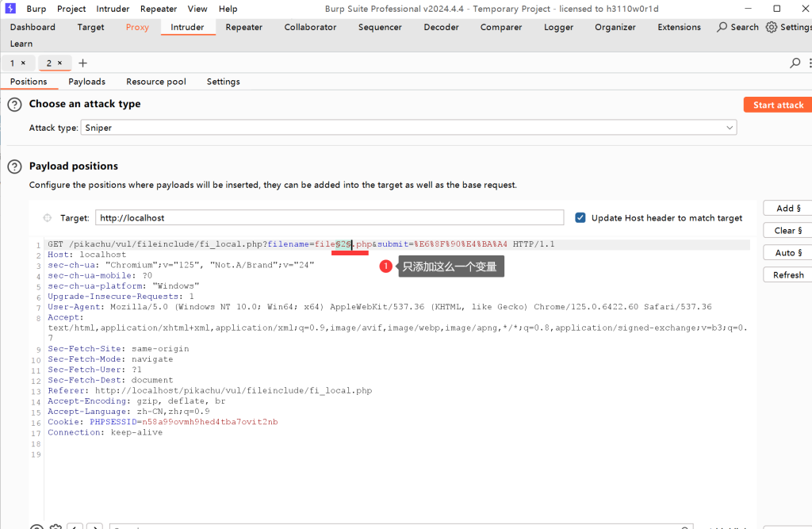Go to the Sequencer tab
Viewport: 812px width, 529px height.
tap(380, 27)
